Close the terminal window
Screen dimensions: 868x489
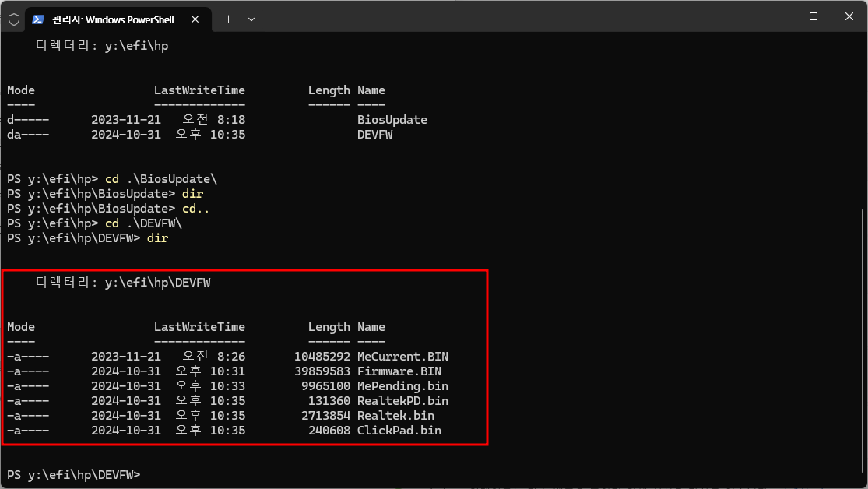click(849, 16)
